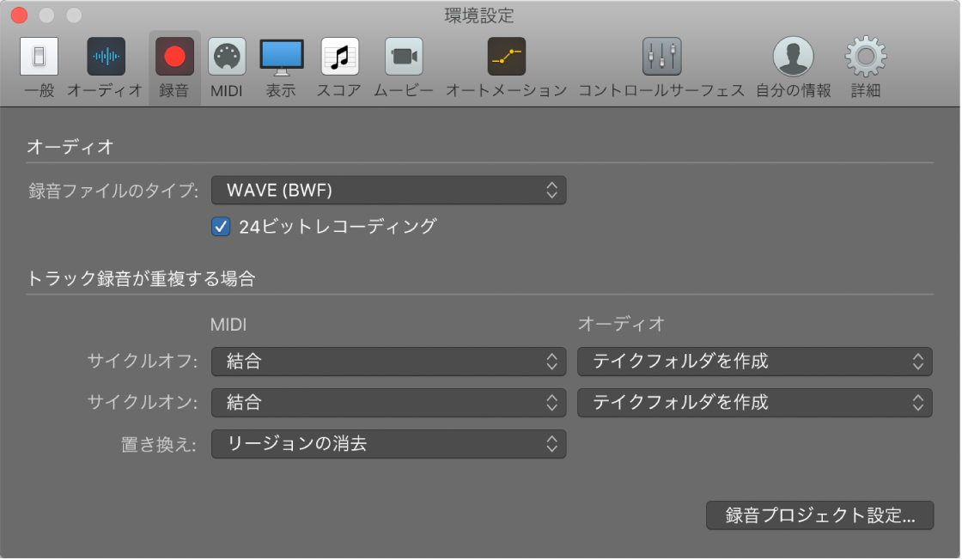Open the オーディオ waveform preferences icon
The height and width of the screenshot is (560, 962).
(106, 57)
